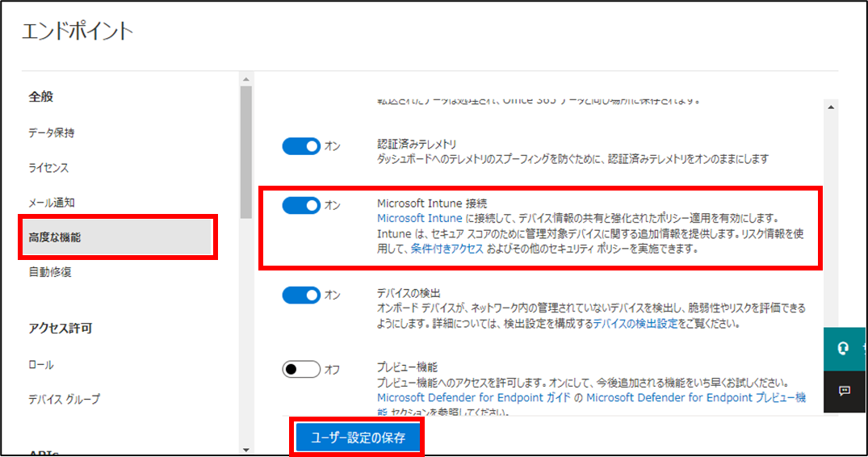The height and width of the screenshot is (457, 868).
Task: Click ユーザー設定の保存 button
Action: (x=358, y=438)
